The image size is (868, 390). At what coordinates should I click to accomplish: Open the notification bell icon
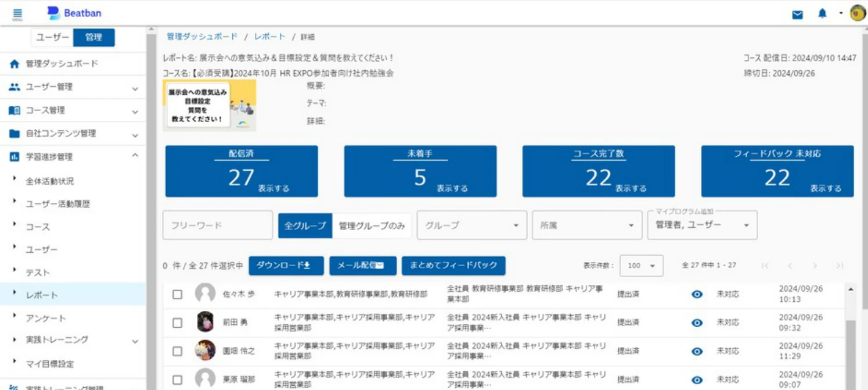pos(822,13)
